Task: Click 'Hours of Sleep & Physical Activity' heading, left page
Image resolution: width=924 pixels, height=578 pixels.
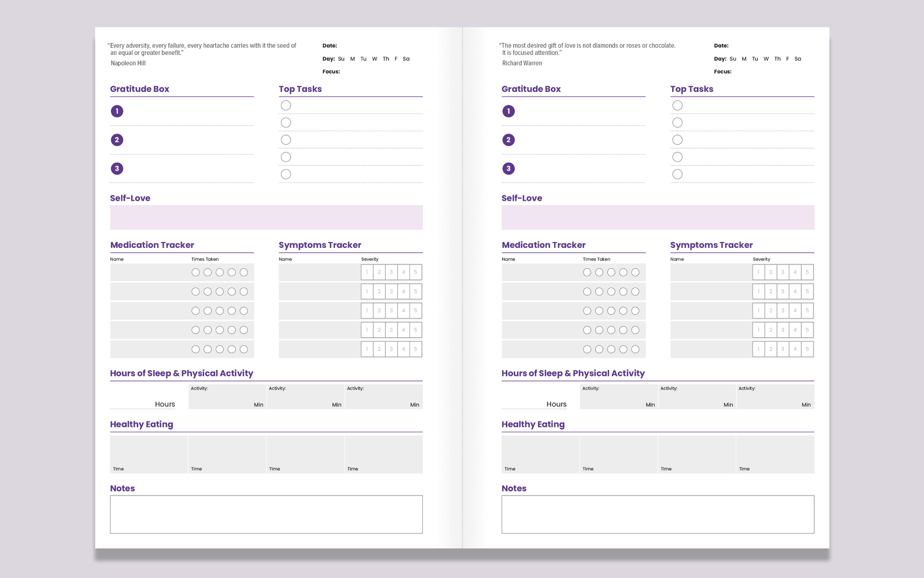Action: [181, 373]
